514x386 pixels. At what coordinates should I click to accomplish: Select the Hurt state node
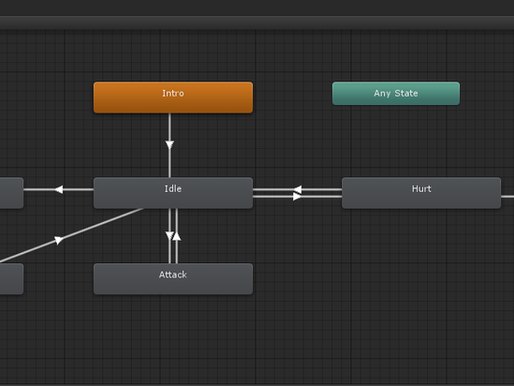pyautogui.click(x=421, y=193)
